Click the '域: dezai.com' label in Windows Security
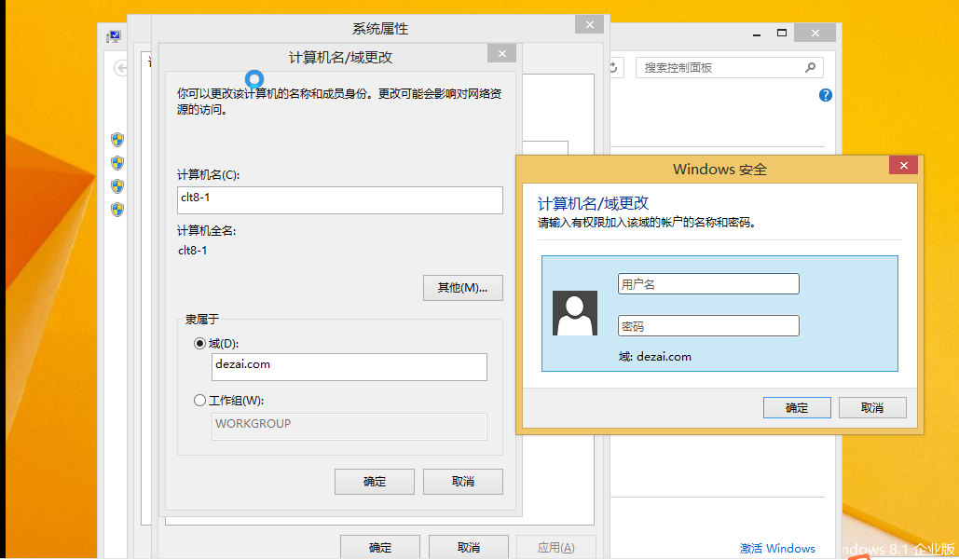Image resolution: width=959 pixels, height=560 pixels. [655, 357]
